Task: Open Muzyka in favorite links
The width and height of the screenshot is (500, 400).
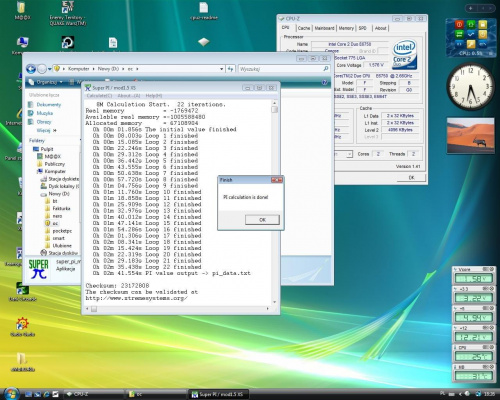Action: point(44,113)
